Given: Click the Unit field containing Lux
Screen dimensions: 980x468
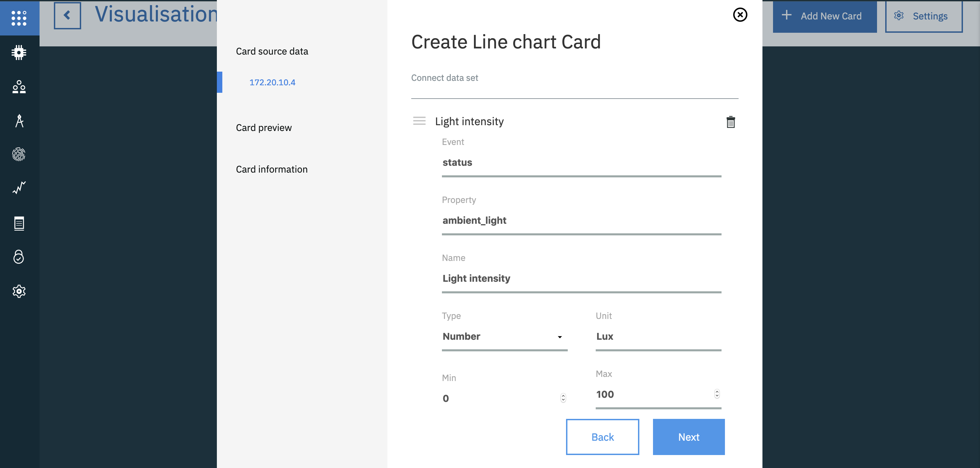Looking at the screenshot, I should click(x=658, y=336).
